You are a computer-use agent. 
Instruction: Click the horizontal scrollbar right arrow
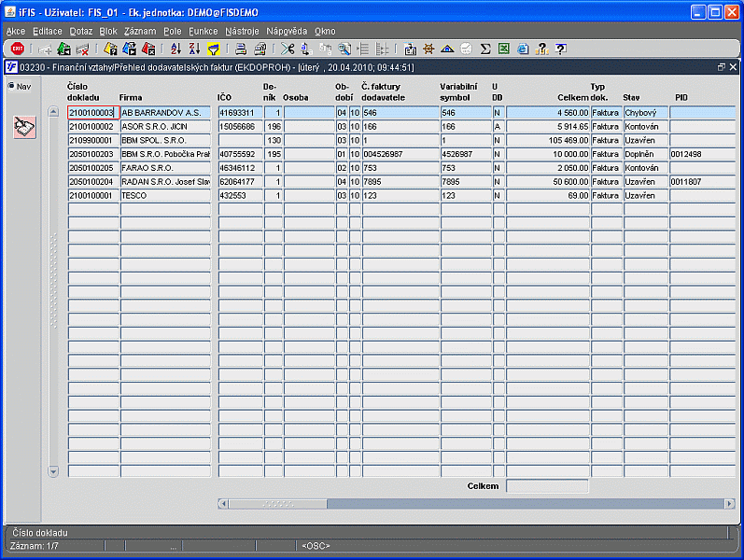pos(729,503)
